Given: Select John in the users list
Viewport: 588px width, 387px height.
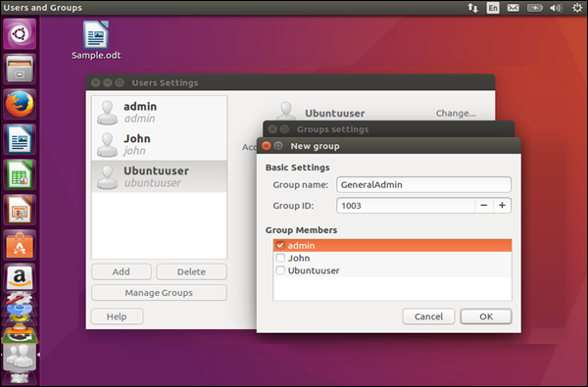Looking at the screenshot, I should coord(160,144).
